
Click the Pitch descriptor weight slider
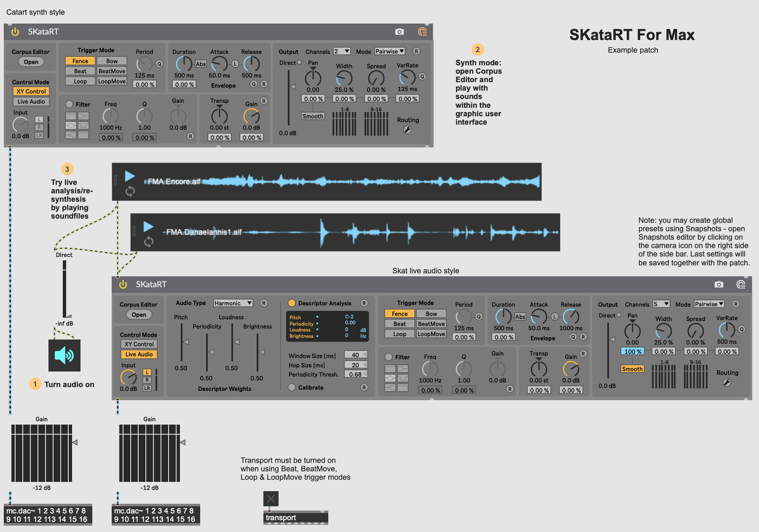pos(182,342)
